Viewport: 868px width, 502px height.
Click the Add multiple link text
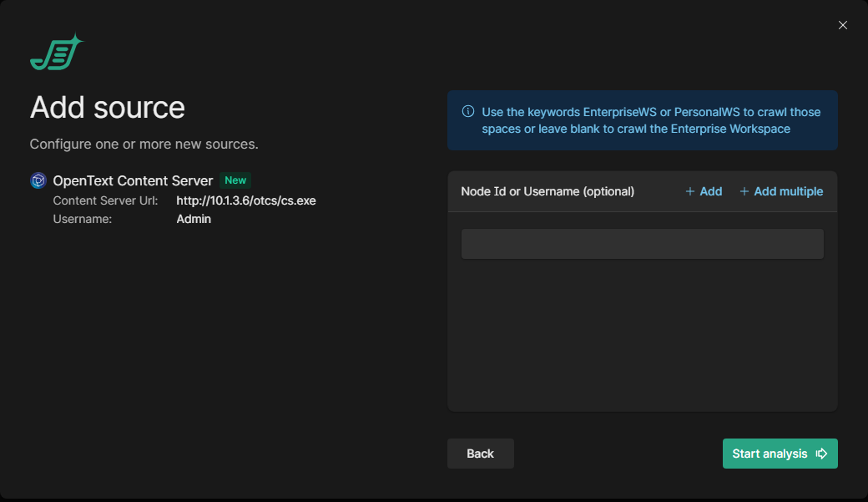click(788, 192)
